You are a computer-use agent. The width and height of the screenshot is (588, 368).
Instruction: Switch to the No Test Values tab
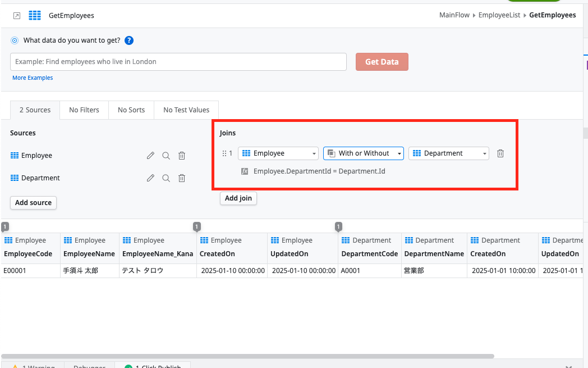coord(186,110)
